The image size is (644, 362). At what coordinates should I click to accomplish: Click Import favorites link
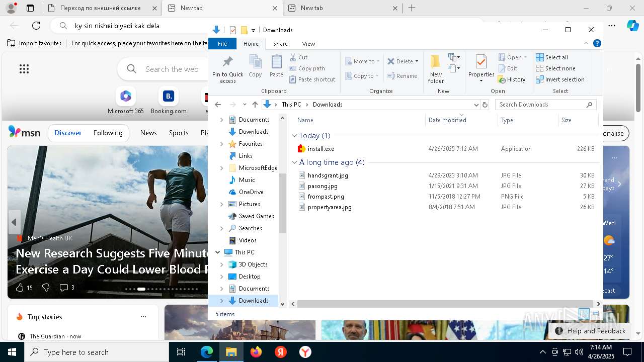[34, 43]
